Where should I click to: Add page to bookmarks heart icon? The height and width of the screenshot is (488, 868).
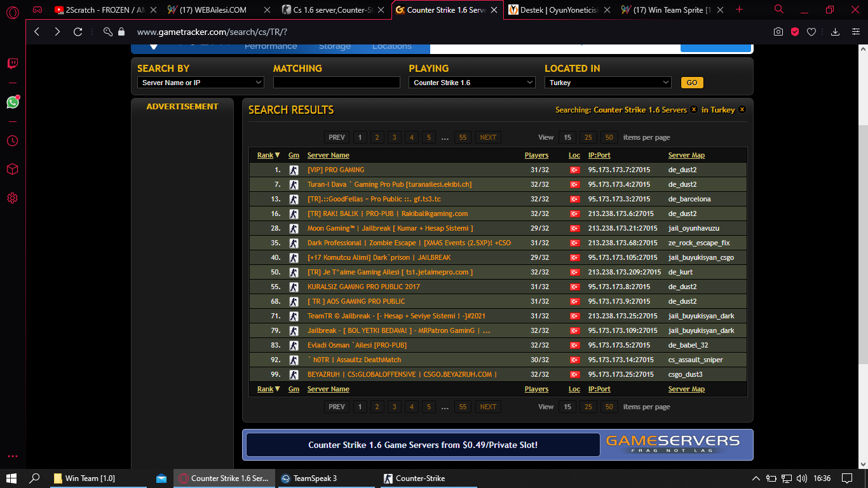tap(811, 32)
